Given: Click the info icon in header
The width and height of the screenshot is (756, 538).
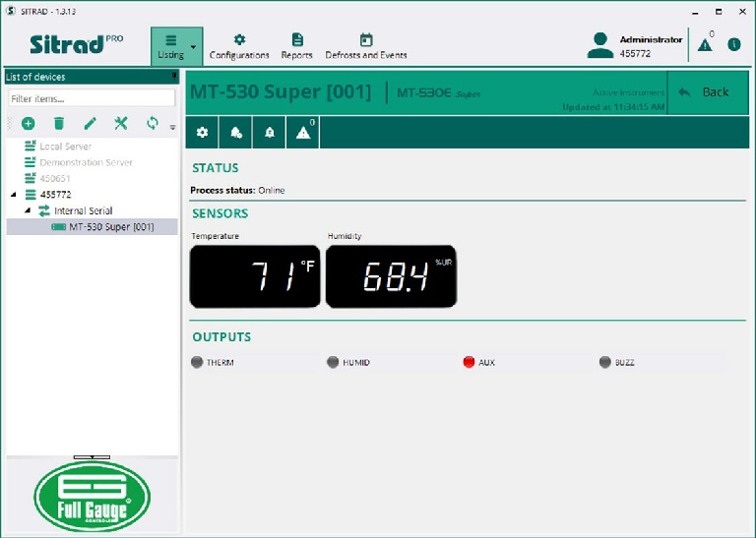Looking at the screenshot, I should tap(733, 45).
